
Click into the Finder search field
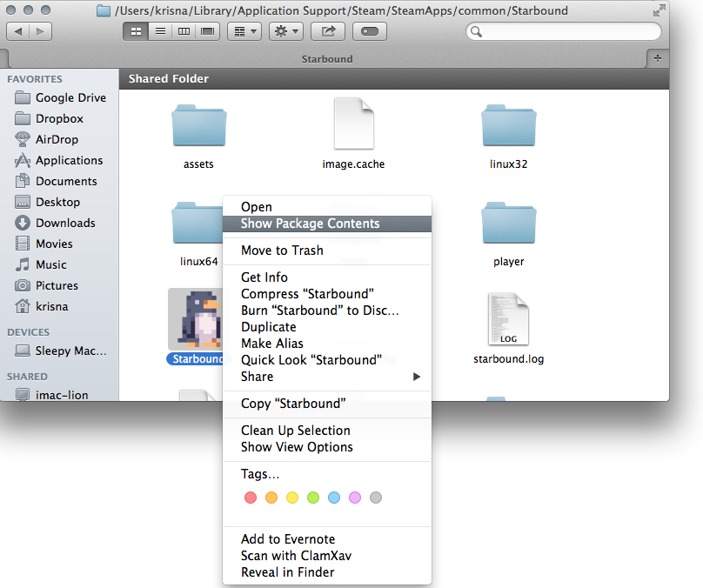coord(564,31)
